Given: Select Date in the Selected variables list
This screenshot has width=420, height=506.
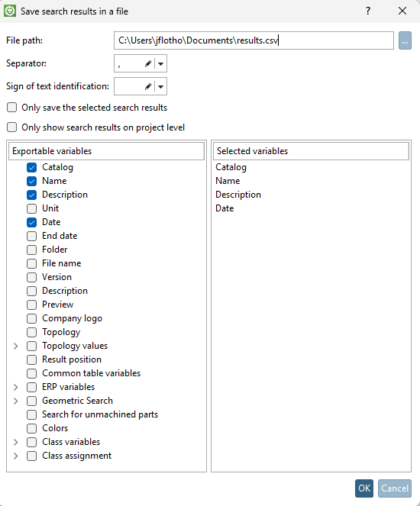Looking at the screenshot, I should (x=225, y=208).
